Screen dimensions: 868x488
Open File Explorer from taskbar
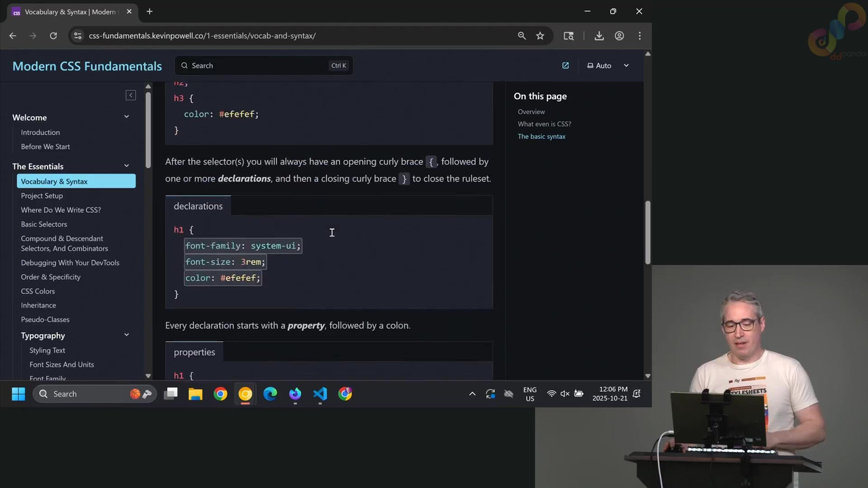pos(195,394)
